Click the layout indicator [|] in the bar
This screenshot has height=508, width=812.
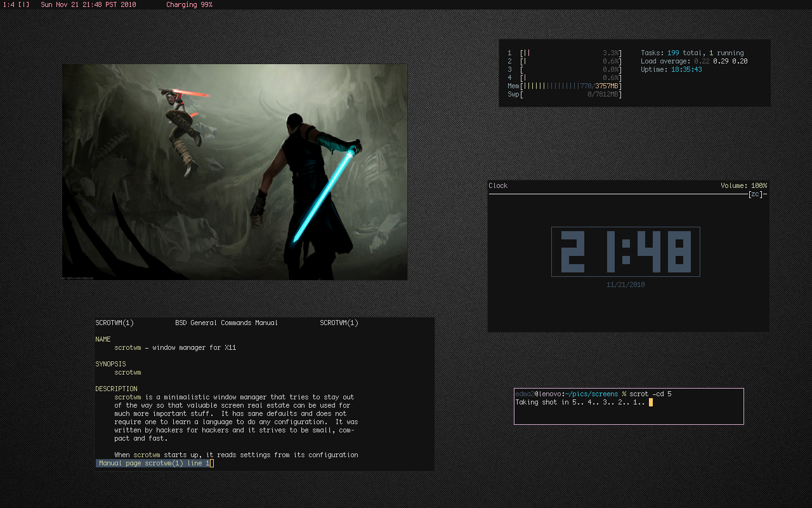point(24,4)
